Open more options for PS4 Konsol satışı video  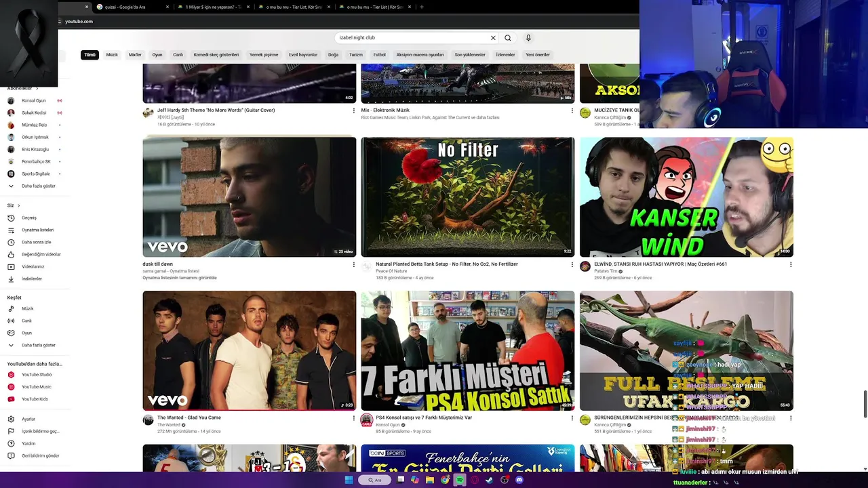(x=572, y=418)
